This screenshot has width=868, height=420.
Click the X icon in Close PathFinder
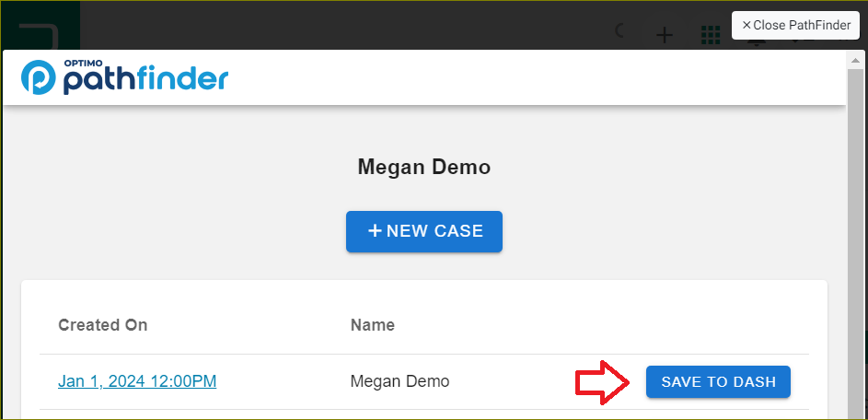(x=746, y=26)
